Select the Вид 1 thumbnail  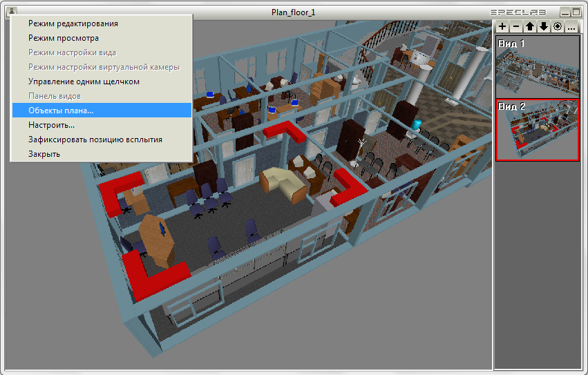[x=538, y=67]
